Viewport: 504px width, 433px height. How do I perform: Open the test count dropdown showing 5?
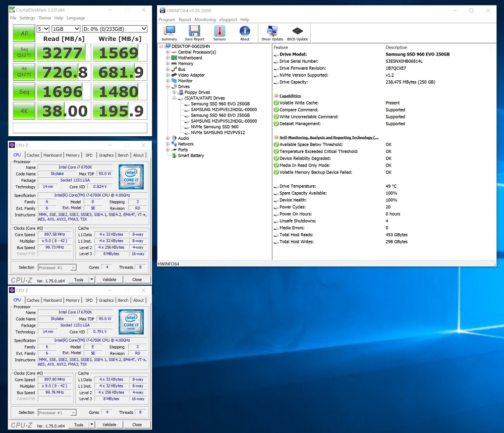click(43, 29)
